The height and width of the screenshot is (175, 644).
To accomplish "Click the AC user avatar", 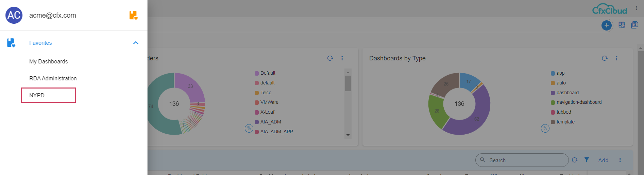I will (14, 15).
